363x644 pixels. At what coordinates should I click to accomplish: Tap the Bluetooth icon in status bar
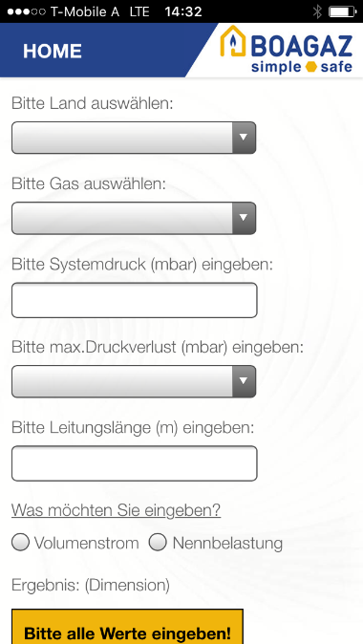tap(317, 11)
